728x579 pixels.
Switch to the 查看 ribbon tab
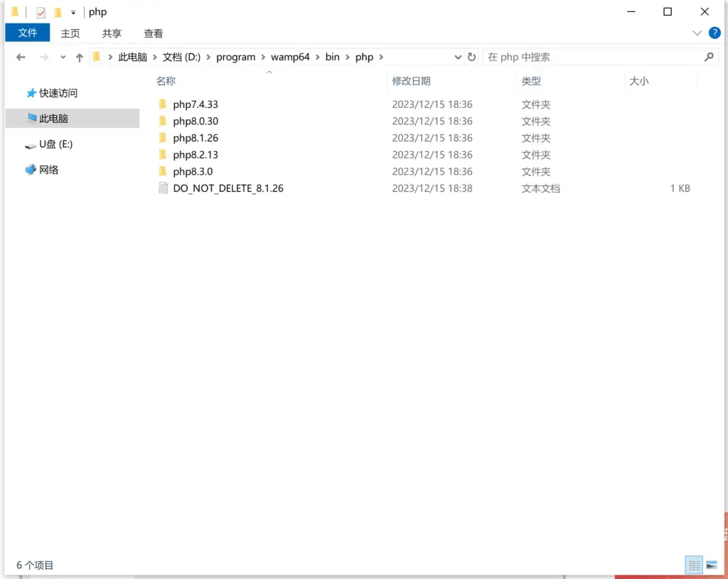click(x=153, y=33)
